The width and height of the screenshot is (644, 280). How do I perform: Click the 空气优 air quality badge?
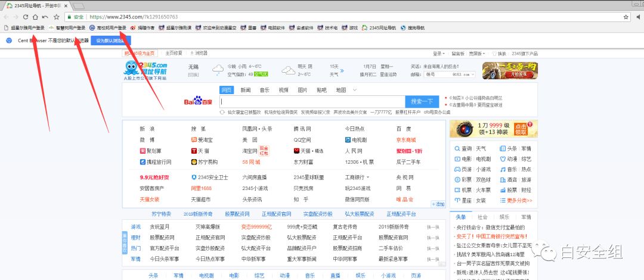(261, 74)
